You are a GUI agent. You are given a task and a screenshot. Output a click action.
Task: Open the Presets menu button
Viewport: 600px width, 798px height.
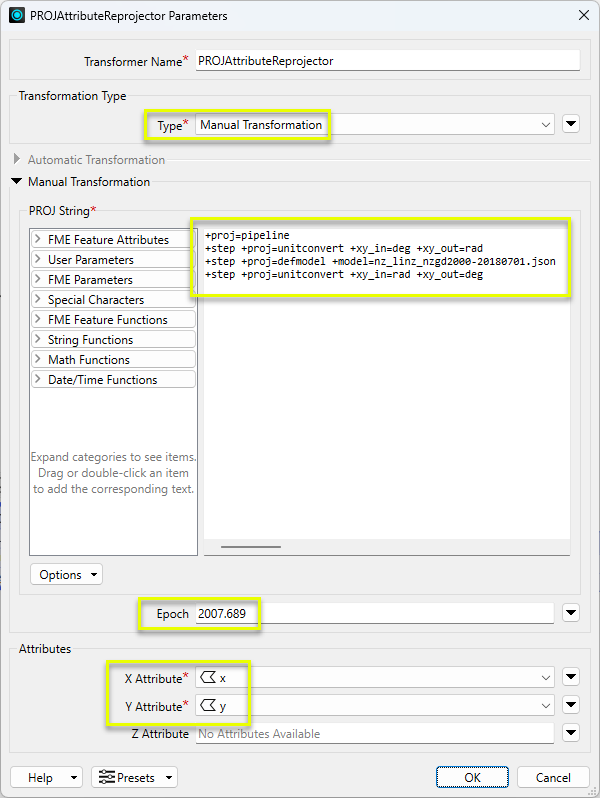(x=135, y=777)
